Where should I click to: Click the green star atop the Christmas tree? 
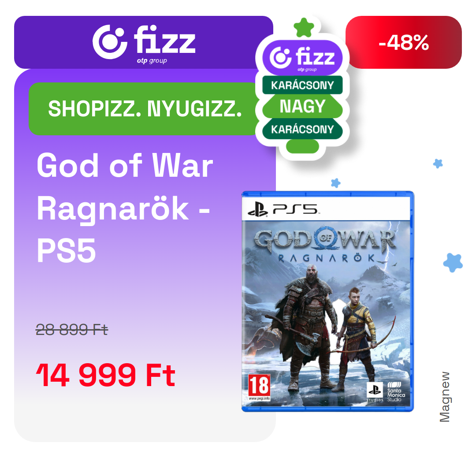point(304,28)
